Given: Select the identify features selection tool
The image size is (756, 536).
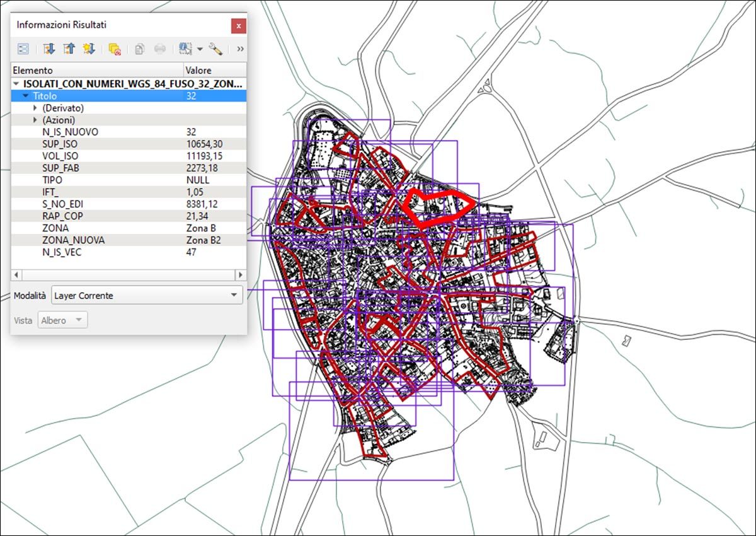Looking at the screenshot, I should 185,49.
